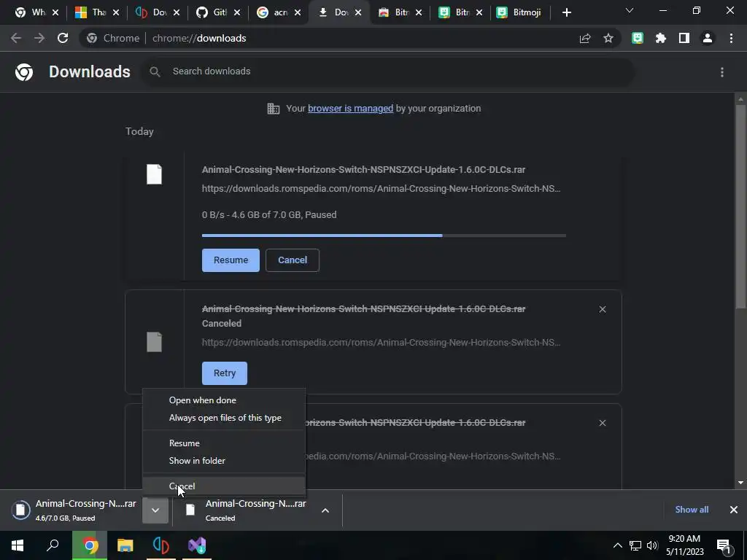Screen dimensions: 747x560
Task: Open tab search chevron
Action: point(630,10)
